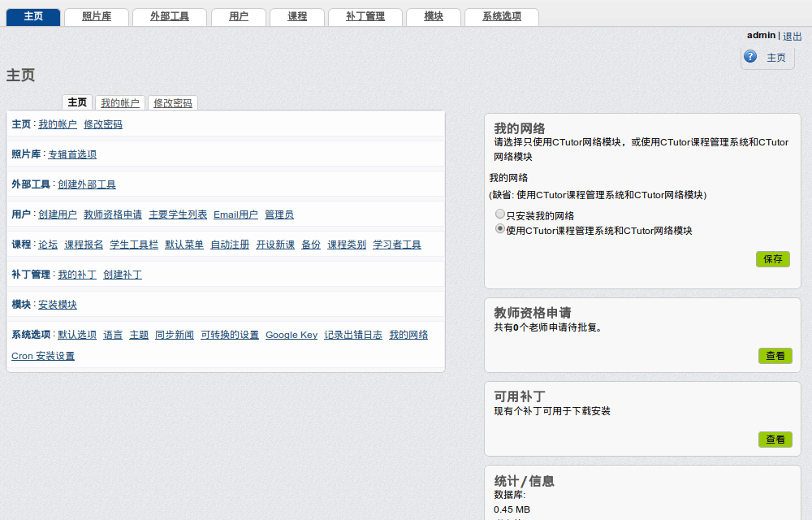Click 查看 under 可用补丁

[775, 439]
